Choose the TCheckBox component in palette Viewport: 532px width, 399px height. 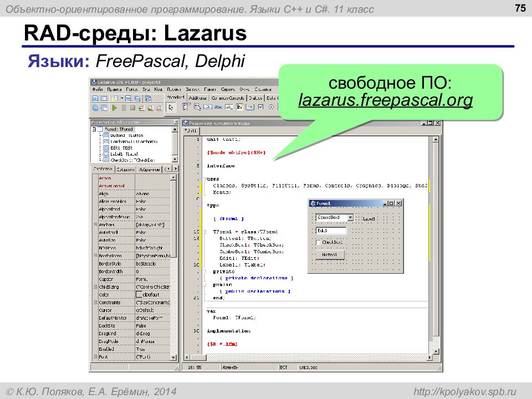(x=260, y=107)
